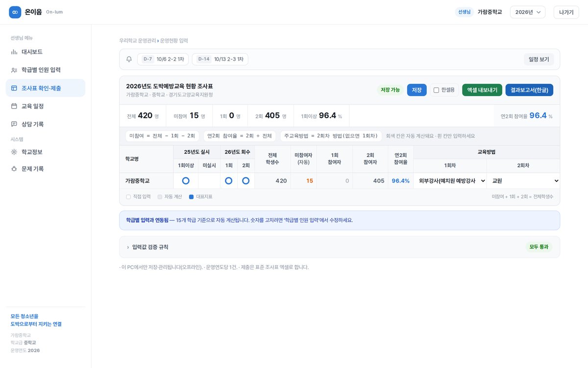
Task: Click 1회 참여자 0 field
Action: point(335,181)
